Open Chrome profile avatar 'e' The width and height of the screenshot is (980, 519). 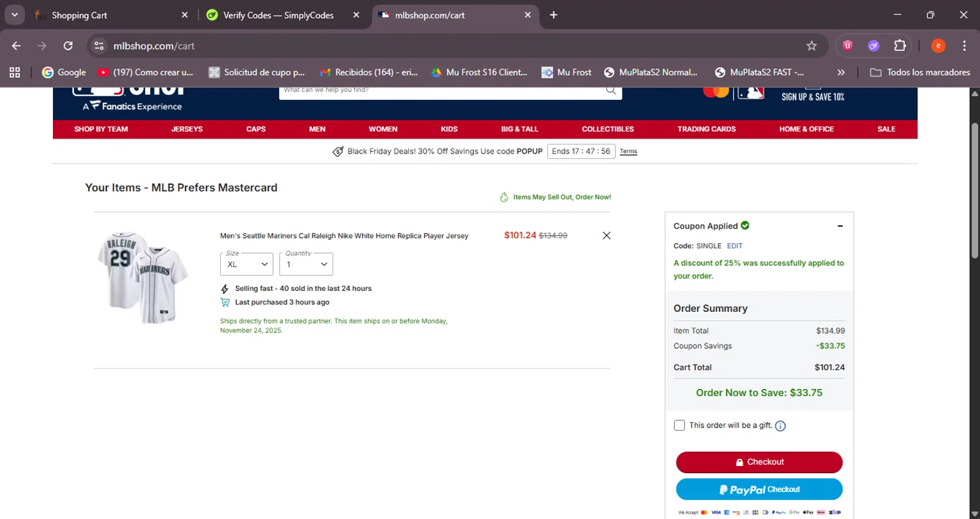point(938,46)
